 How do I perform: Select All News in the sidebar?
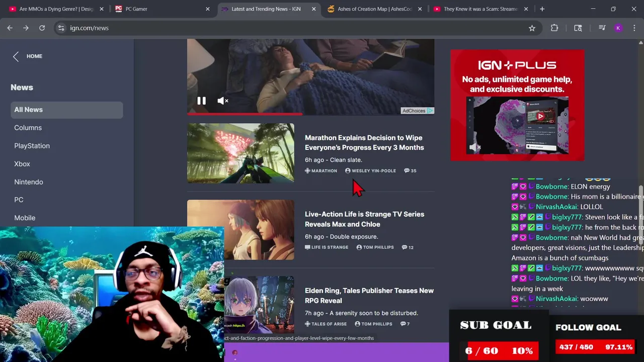coord(67,110)
